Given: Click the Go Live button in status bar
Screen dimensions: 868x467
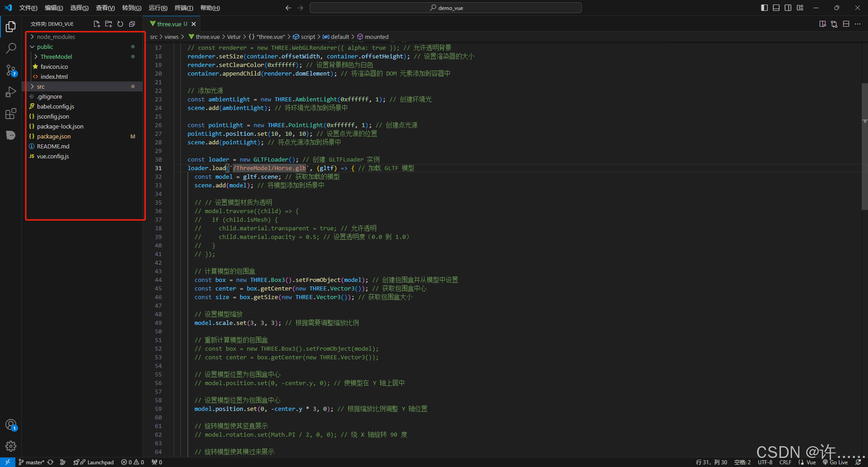Looking at the screenshot, I should point(837,462).
